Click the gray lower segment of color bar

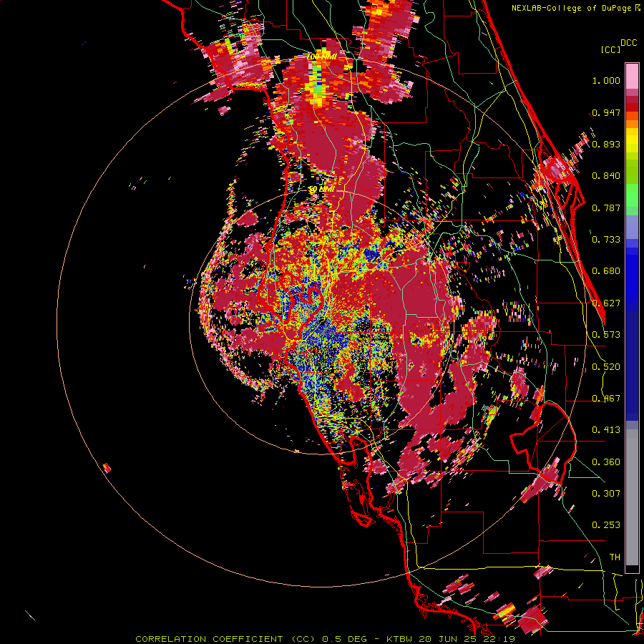[x=632, y=497]
